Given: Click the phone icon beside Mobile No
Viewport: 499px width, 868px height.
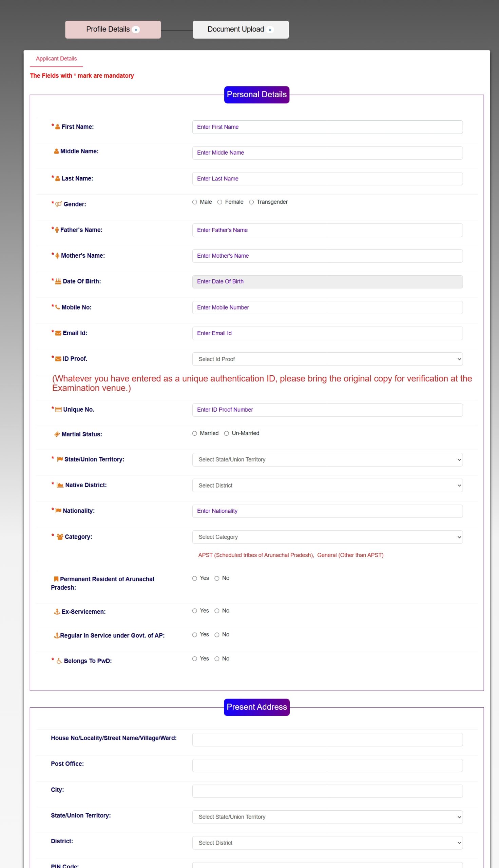Looking at the screenshot, I should (x=58, y=307).
